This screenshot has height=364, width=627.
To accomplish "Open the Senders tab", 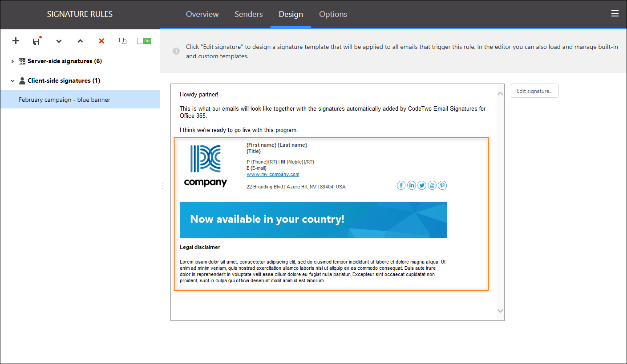I will 248,14.
